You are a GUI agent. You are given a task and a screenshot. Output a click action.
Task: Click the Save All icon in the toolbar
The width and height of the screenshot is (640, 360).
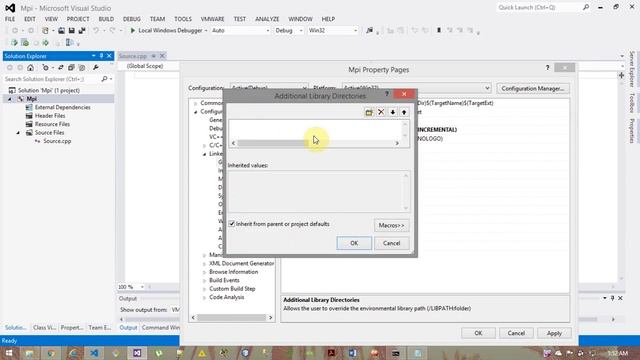pyautogui.click(x=82, y=31)
